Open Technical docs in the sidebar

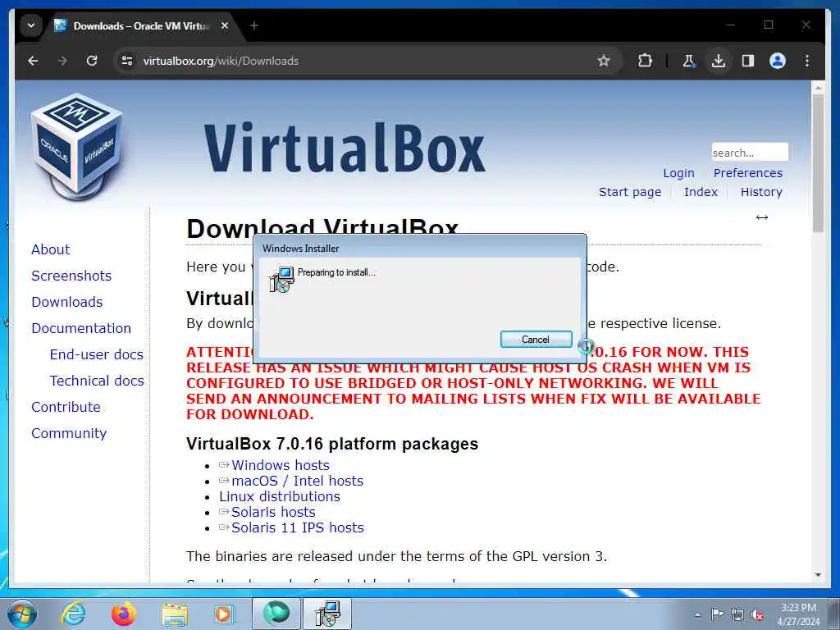click(97, 381)
